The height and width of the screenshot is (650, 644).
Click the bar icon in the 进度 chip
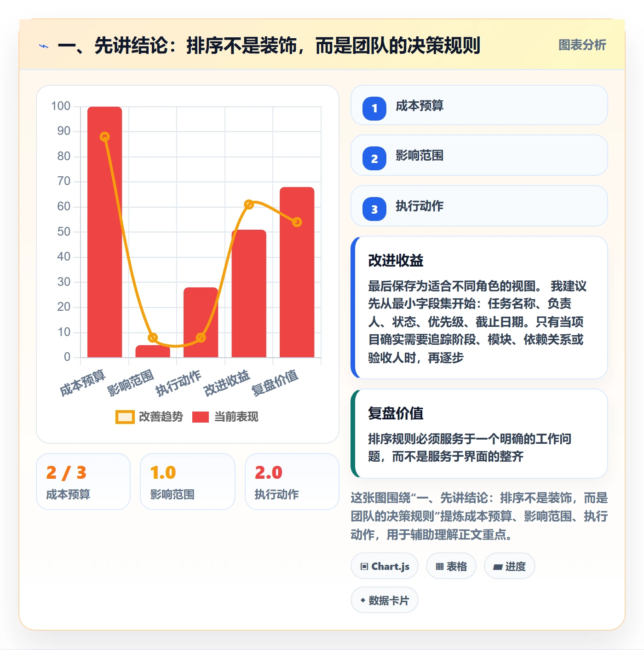pos(498,567)
